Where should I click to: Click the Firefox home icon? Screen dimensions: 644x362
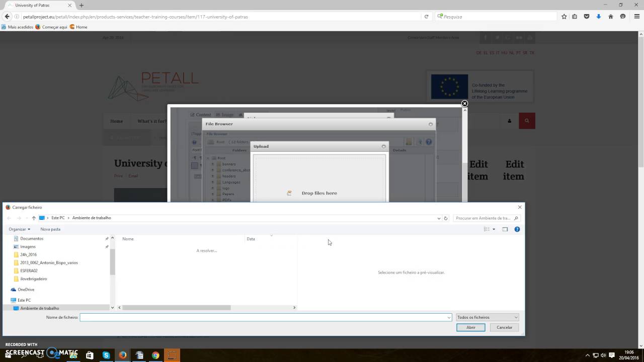point(611,17)
